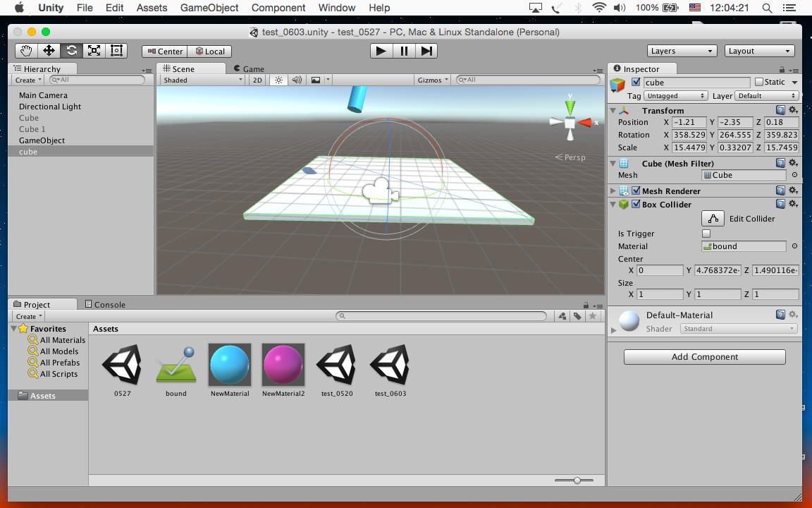Open the Component menu
This screenshot has height=508, width=812.
tap(278, 8)
